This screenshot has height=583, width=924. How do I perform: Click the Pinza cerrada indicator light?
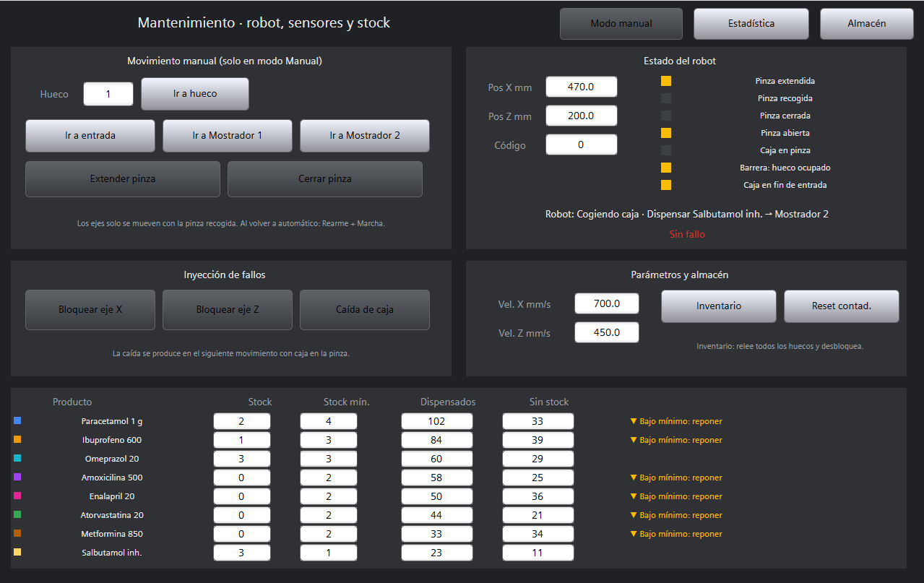666,116
